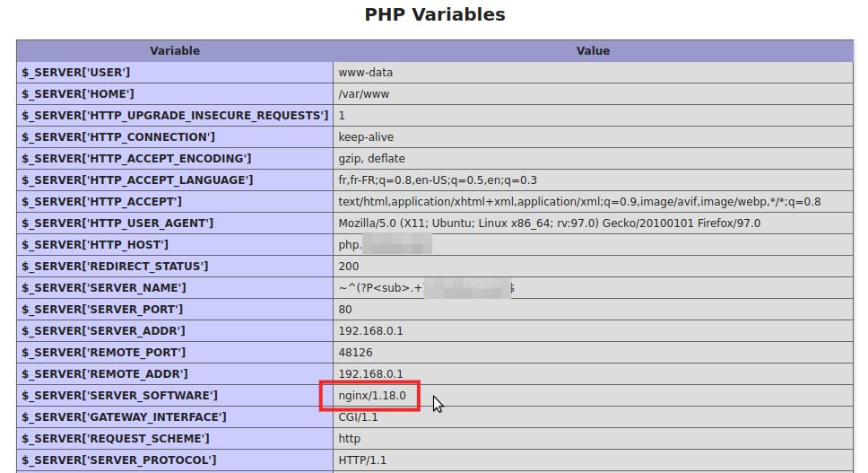Click the gzip, deflate encoding value
Viewport: 868px width, 473px height.
371,159
